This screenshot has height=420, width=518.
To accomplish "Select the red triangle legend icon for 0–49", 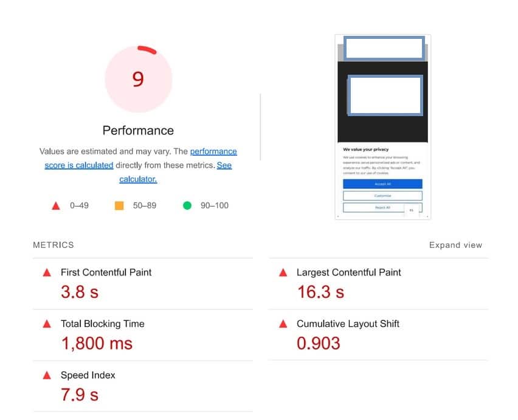I will pos(57,205).
